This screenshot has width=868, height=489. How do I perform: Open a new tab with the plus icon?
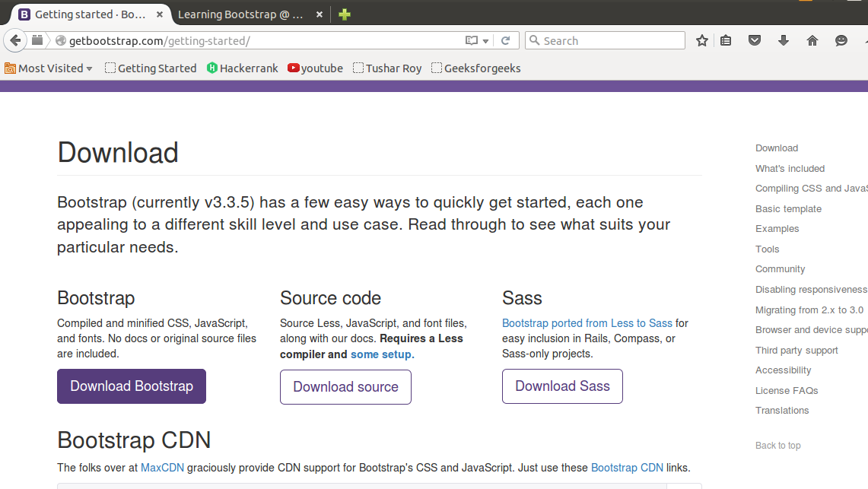coord(344,14)
